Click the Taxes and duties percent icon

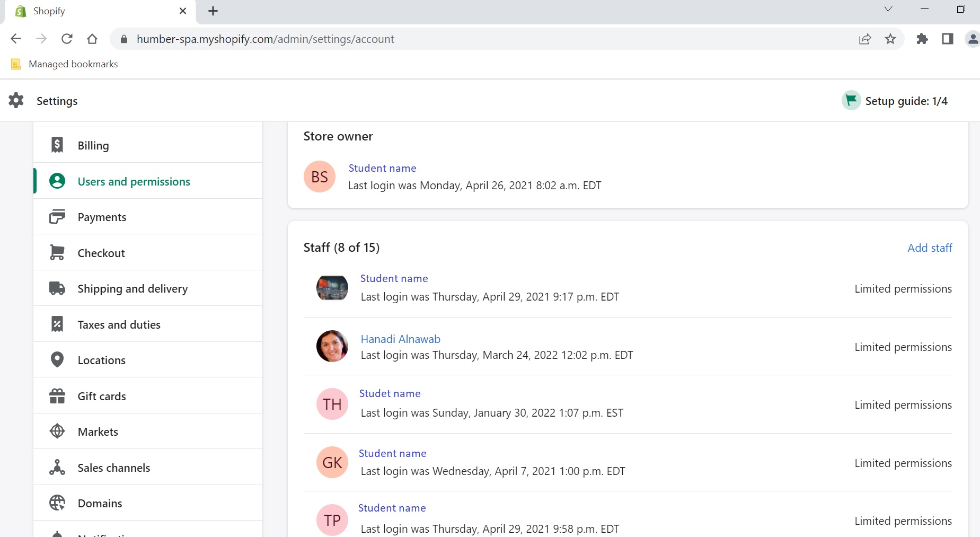click(x=57, y=324)
